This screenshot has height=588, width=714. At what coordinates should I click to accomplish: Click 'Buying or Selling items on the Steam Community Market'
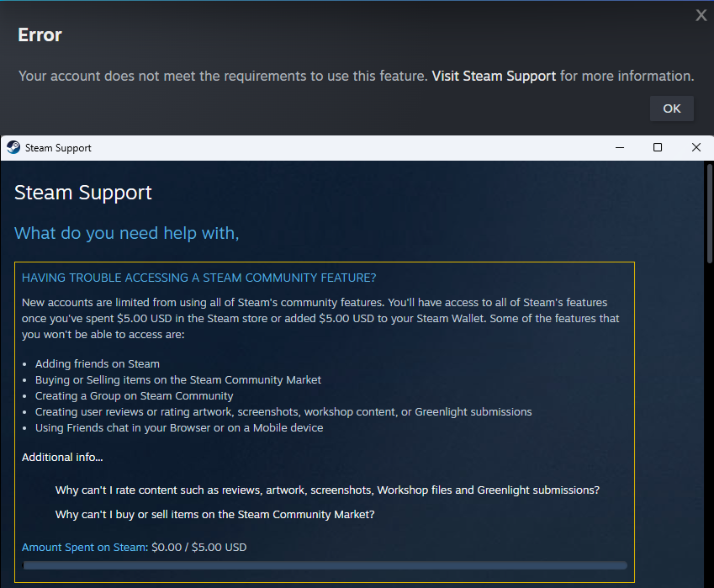point(178,380)
